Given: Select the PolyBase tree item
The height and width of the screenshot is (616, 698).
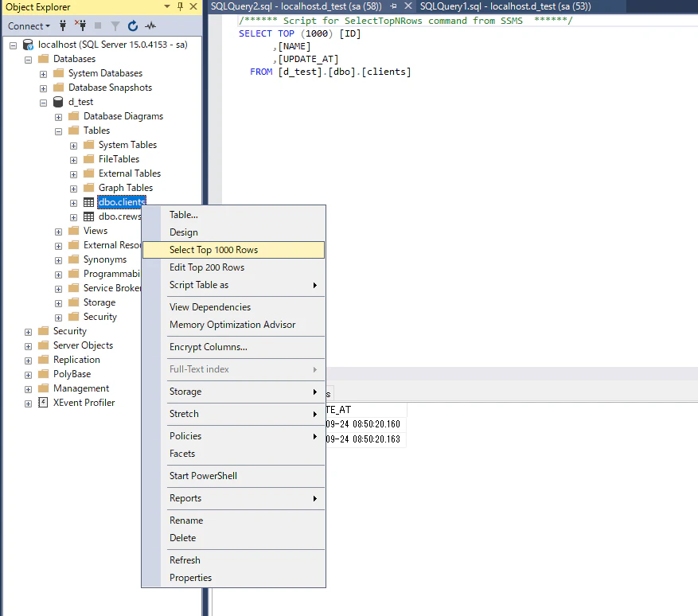Looking at the screenshot, I should (x=72, y=374).
